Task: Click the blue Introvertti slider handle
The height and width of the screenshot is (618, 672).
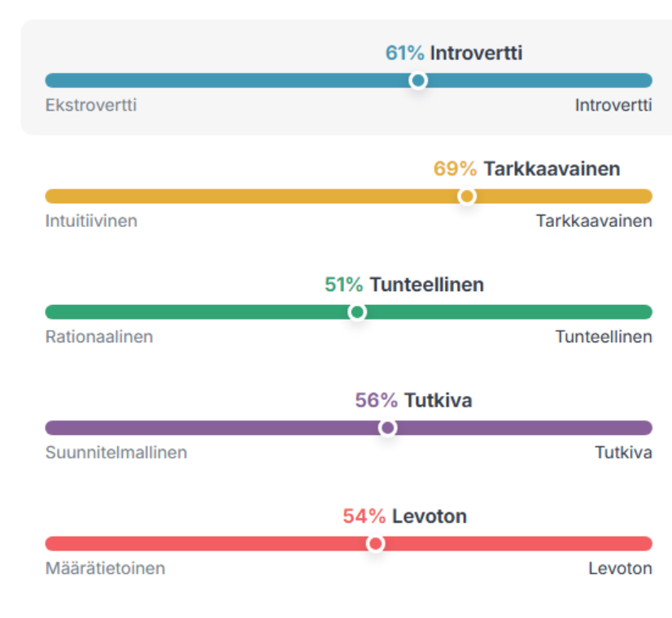Action: pos(418,81)
